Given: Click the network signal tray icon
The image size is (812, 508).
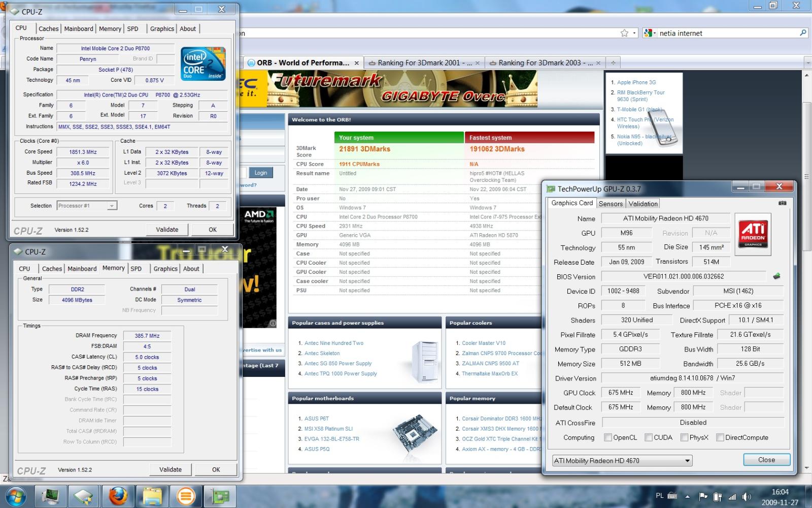Looking at the screenshot, I should pyautogui.click(x=732, y=497).
